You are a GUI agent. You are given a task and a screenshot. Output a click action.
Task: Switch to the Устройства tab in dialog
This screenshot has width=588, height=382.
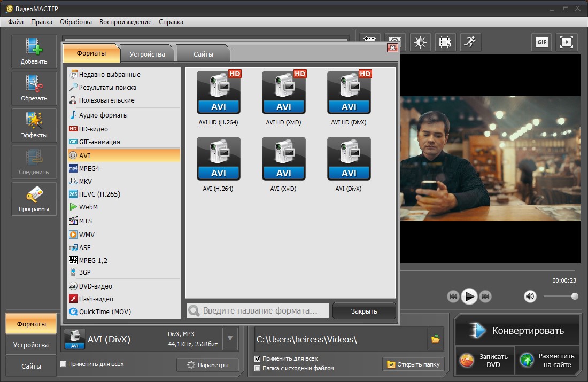148,54
